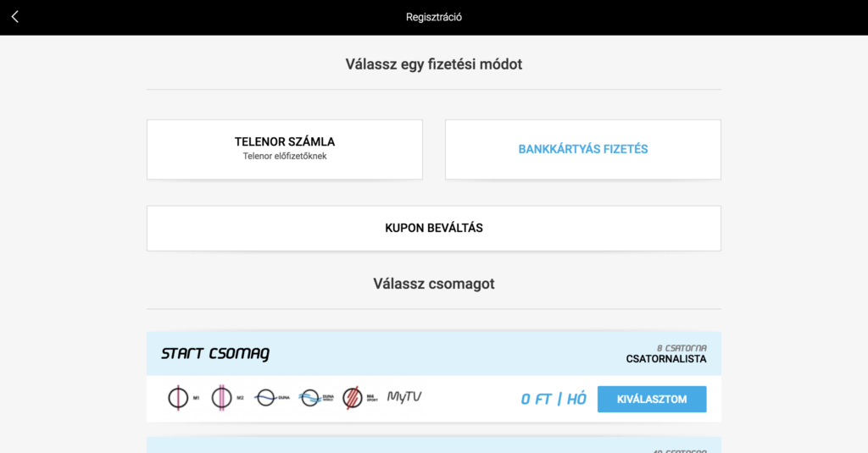
Task: Click the 0 FT | HÓ price
Action: [x=554, y=399]
